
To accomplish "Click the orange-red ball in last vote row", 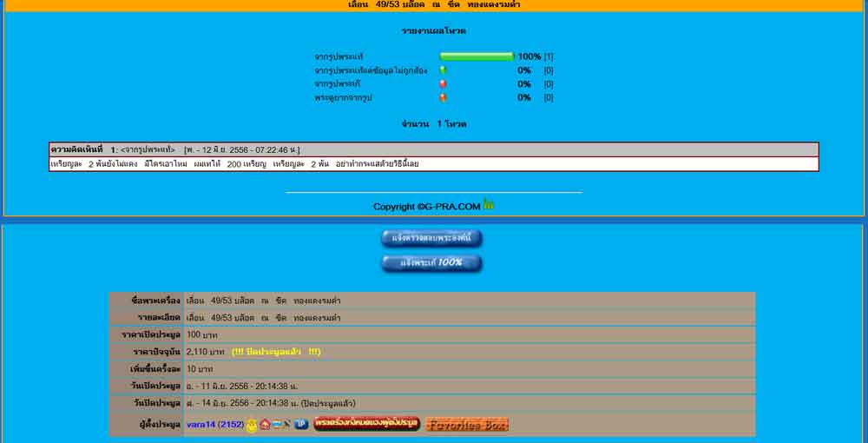I will [x=443, y=98].
